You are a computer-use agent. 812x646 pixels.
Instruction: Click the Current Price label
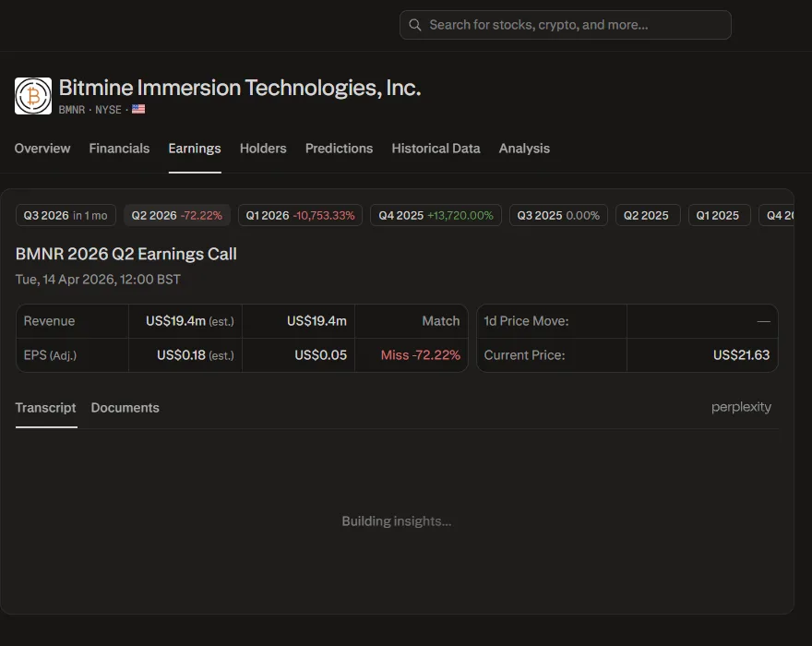(x=524, y=355)
